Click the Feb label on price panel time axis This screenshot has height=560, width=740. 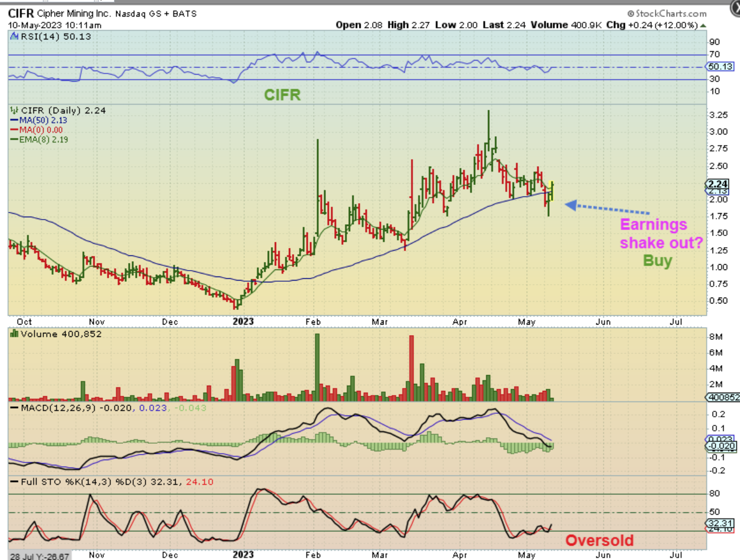313,322
